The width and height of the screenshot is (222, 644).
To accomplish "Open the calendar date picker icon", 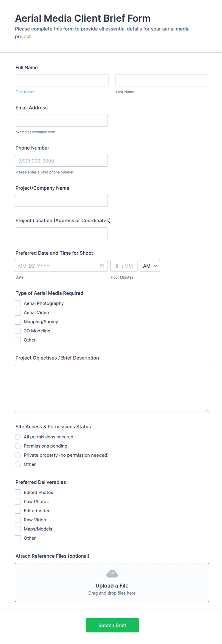I will coord(102,266).
